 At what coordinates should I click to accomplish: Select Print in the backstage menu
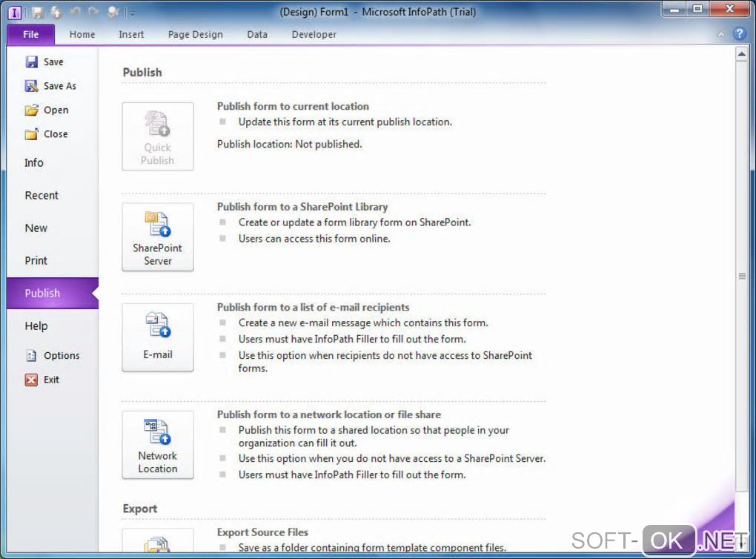(x=52, y=260)
